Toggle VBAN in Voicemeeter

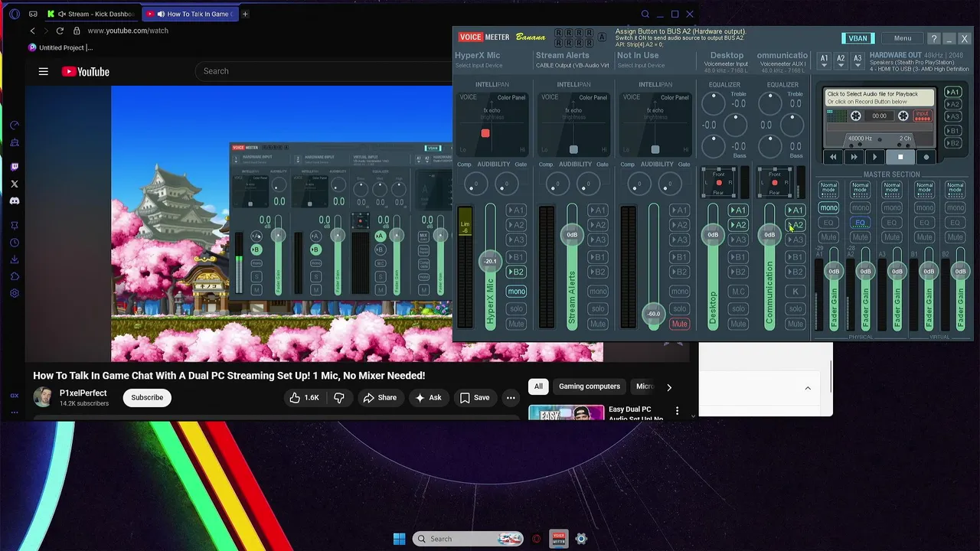point(858,38)
